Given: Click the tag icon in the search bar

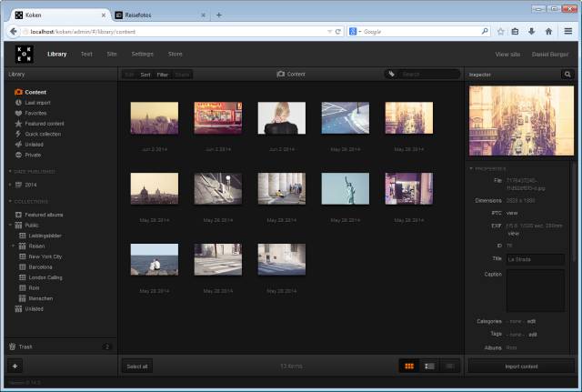Looking at the screenshot, I should (391, 74).
